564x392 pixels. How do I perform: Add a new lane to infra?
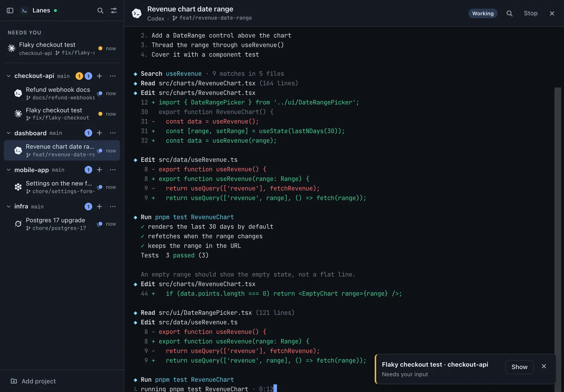tap(99, 206)
